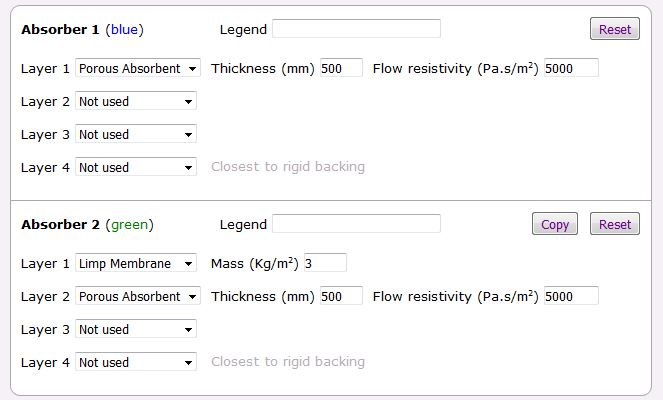Click the Absorber 1 Legend text field
Viewport: 663px width, 400px height.
[x=356, y=29]
